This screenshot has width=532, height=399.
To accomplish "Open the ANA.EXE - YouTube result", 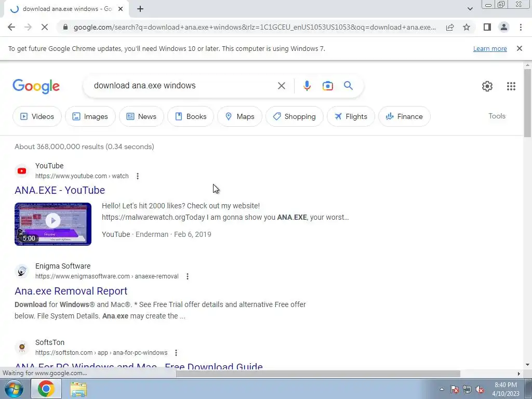I will (x=60, y=190).
